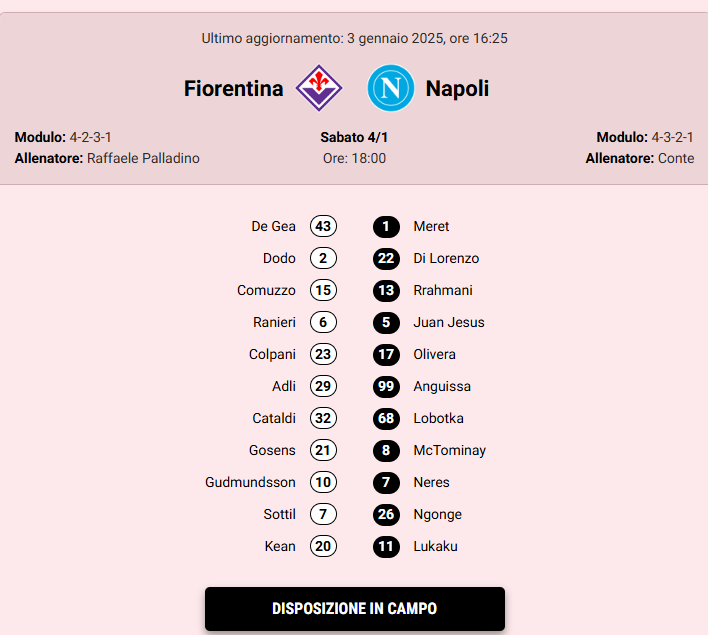
Task: Click Meret's number 1 black badge
Action: (x=386, y=226)
